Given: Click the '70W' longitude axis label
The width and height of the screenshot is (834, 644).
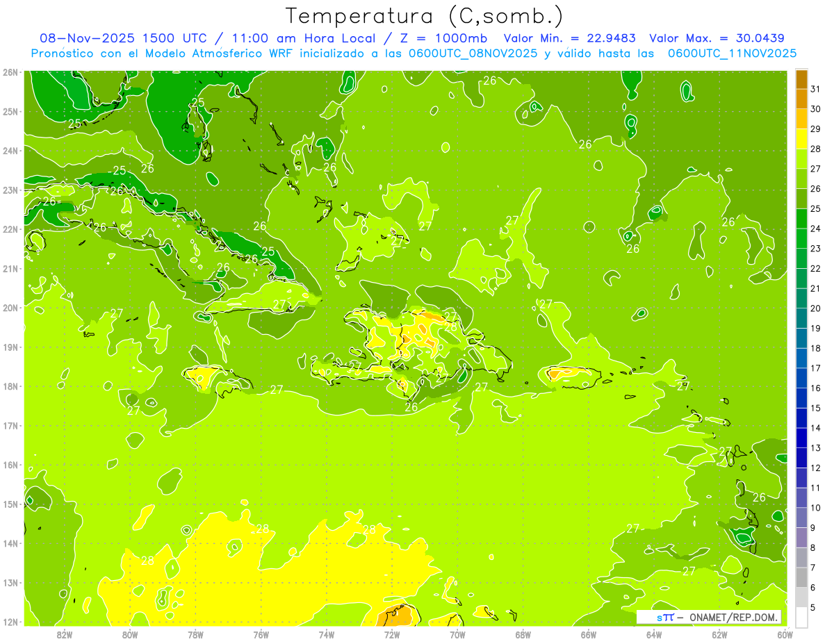Looking at the screenshot, I should click(457, 634).
